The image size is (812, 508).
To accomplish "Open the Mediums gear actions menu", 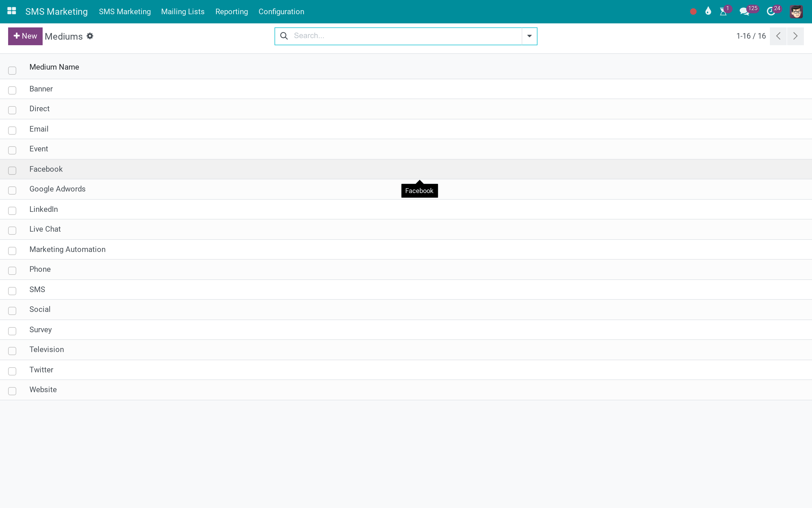I will 90,36.
